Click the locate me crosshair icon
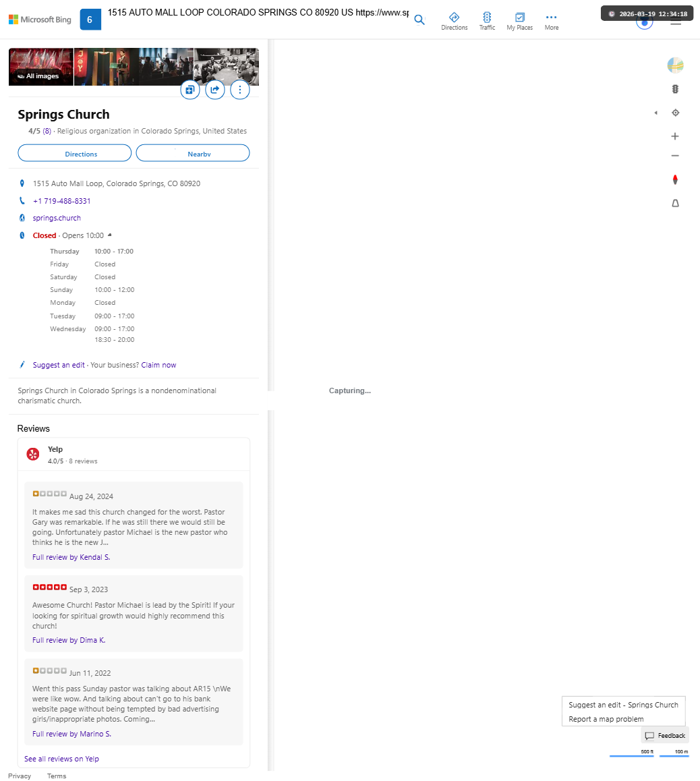The image size is (700, 781). [675, 113]
